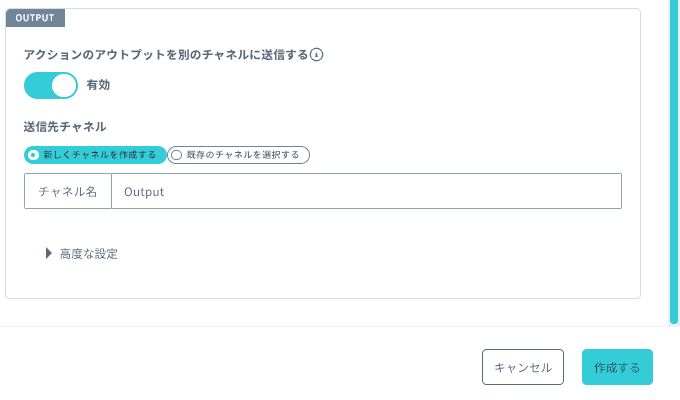This screenshot has height=400, width=680.
Task: Click the 送信先チャネル section label
Action: 65,127
